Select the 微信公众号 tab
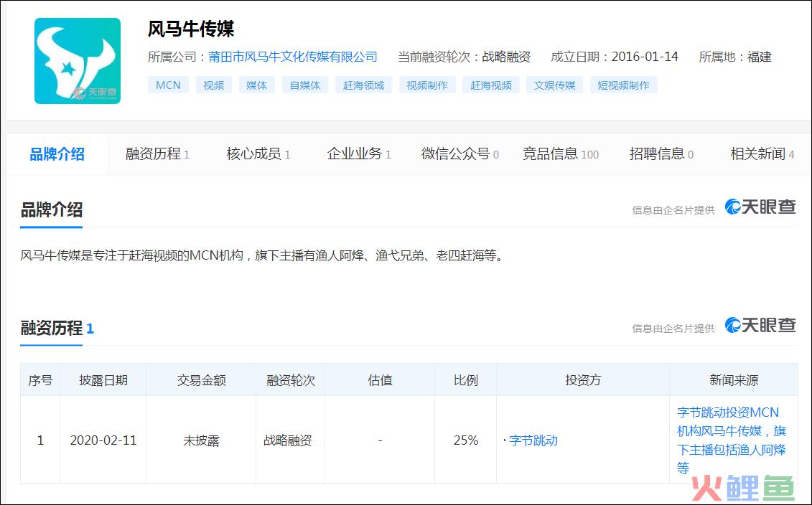 point(459,154)
